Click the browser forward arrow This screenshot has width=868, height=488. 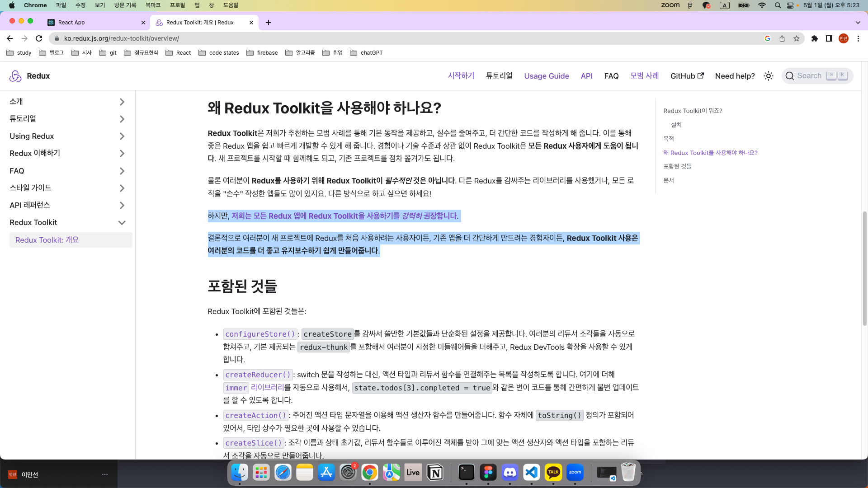24,38
